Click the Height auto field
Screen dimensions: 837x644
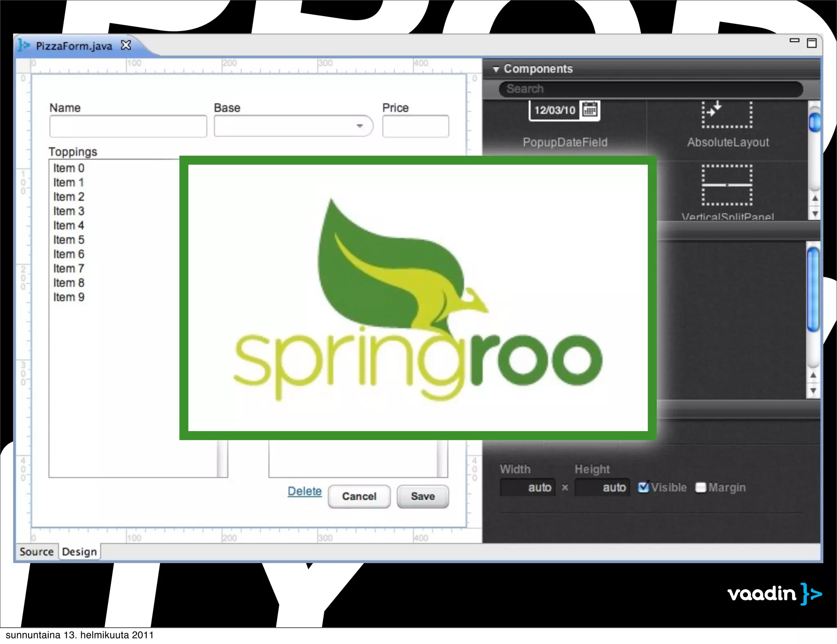click(x=602, y=487)
